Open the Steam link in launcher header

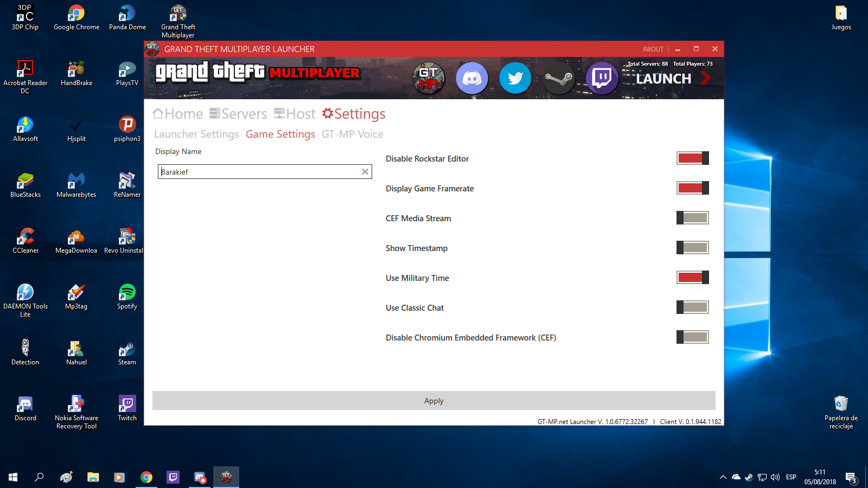coord(559,78)
